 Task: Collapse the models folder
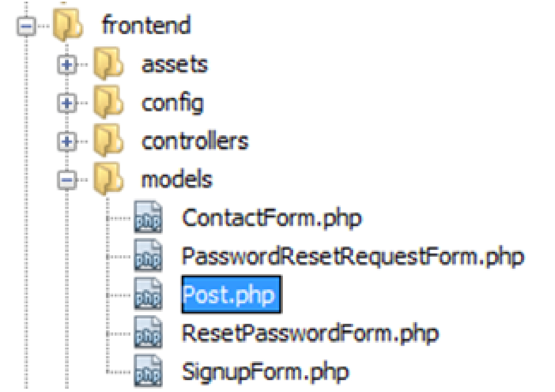pos(67,180)
